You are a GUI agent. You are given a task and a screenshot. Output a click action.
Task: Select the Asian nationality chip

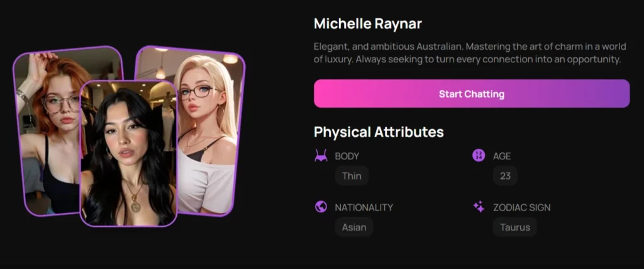pos(354,227)
